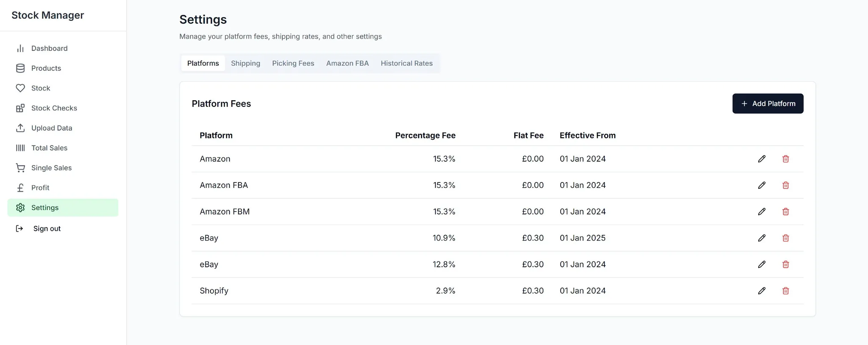The height and width of the screenshot is (345, 868).
Task: Edit the eBay 12.8% fee row
Action: [762, 264]
